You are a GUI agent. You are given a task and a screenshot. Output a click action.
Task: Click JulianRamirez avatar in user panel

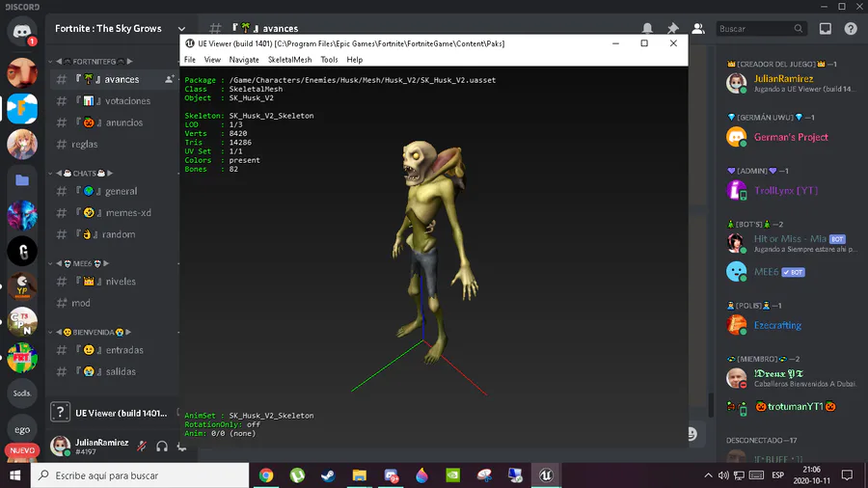(60, 446)
